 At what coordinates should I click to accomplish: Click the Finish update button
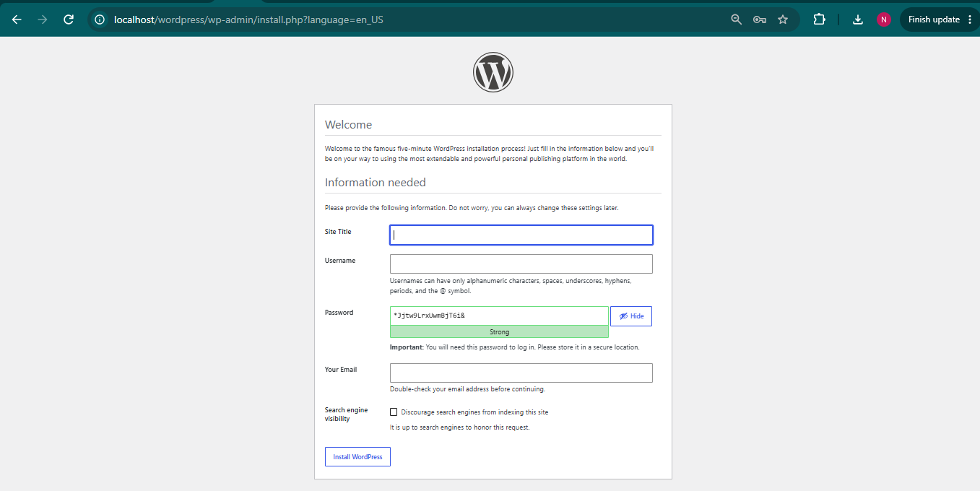[934, 19]
